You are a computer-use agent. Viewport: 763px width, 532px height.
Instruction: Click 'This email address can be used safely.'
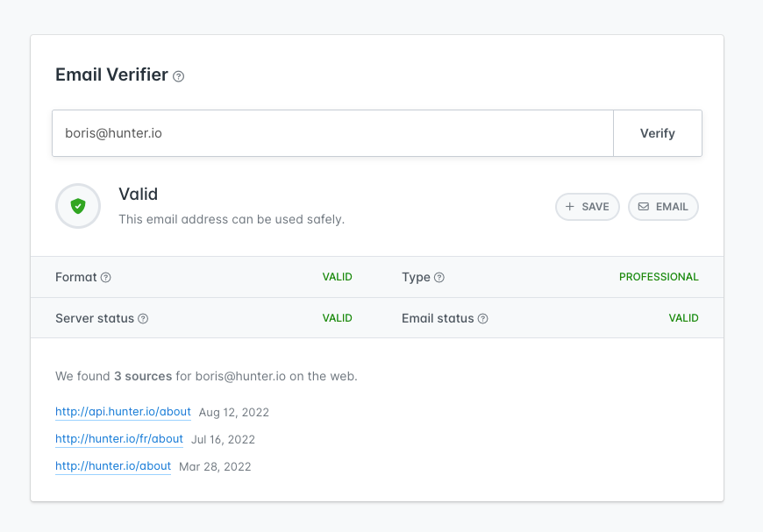click(232, 219)
